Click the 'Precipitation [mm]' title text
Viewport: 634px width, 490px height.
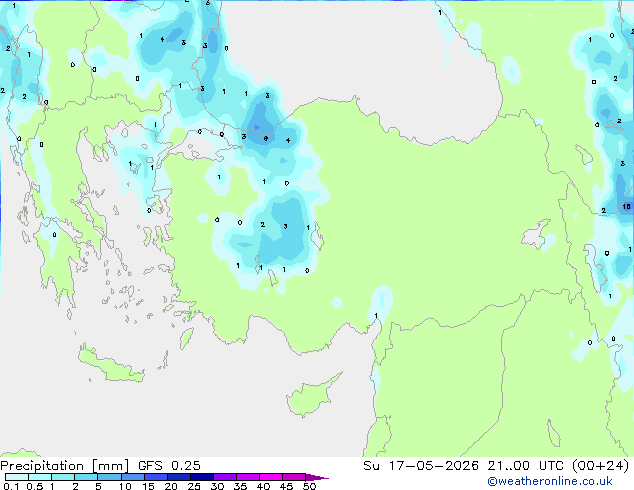coord(65,466)
